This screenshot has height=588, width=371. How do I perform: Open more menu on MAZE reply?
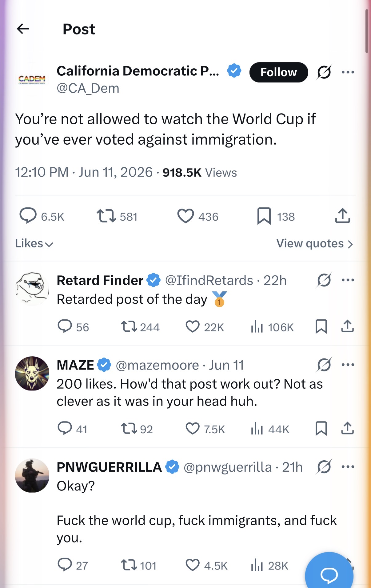(x=348, y=365)
